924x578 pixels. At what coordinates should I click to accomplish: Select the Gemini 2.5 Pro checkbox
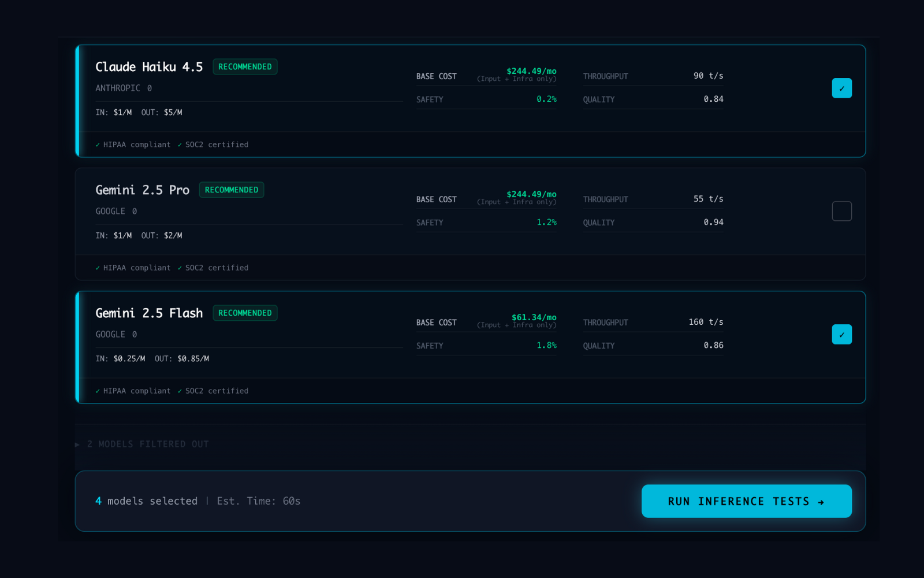pos(841,212)
